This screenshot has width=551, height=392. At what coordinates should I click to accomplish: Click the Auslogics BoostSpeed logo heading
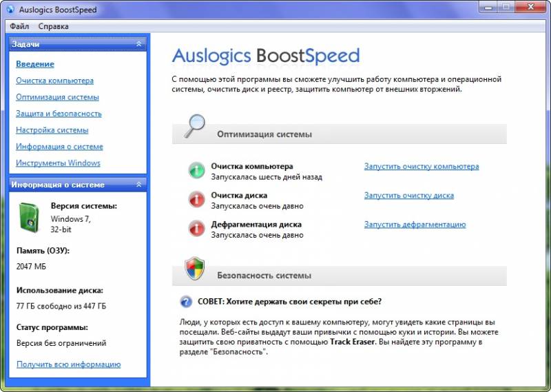[266, 56]
